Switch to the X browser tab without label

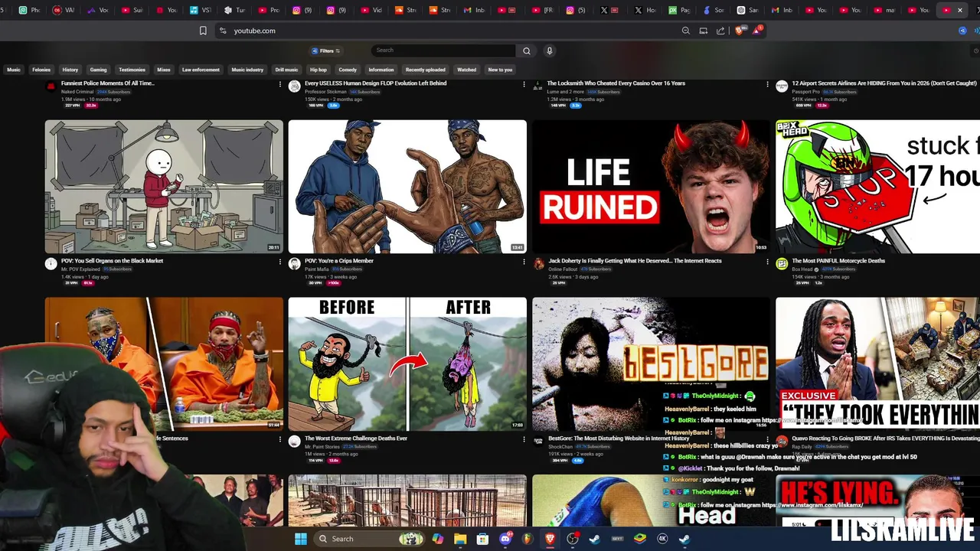pos(609,10)
